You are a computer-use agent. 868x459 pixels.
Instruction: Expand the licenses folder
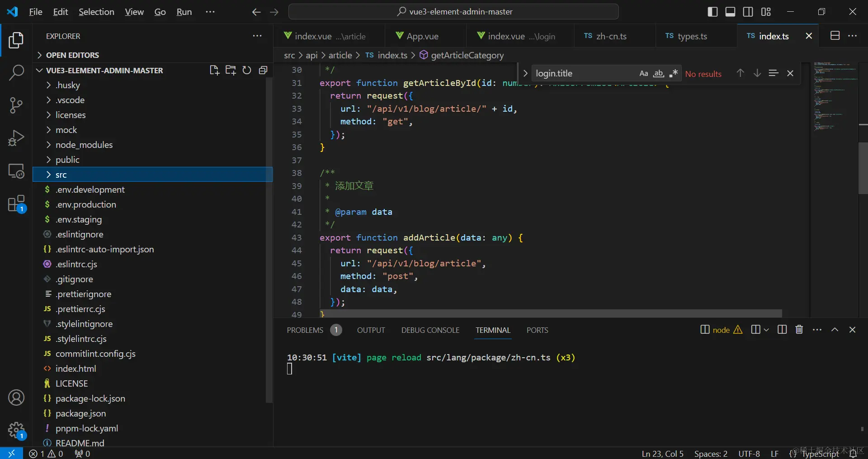tap(152, 115)
